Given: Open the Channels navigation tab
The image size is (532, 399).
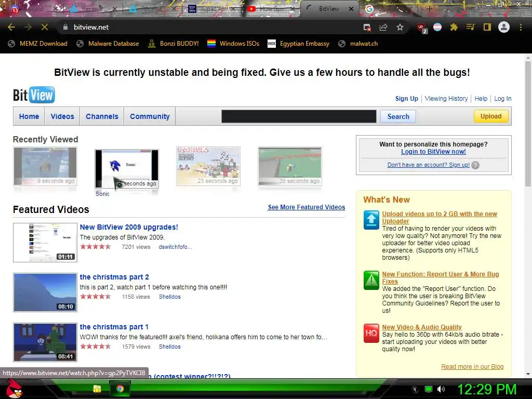Looking at the screenshot, I should point(102,116).
